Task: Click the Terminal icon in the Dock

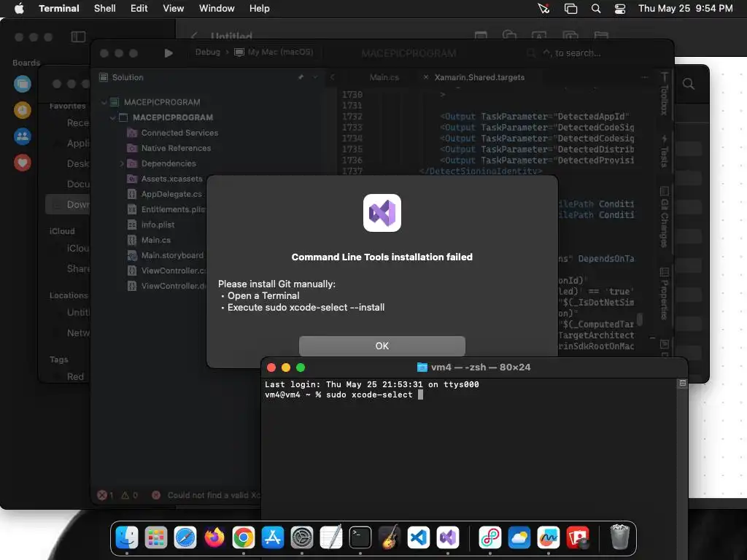Action: coord(360,537)
